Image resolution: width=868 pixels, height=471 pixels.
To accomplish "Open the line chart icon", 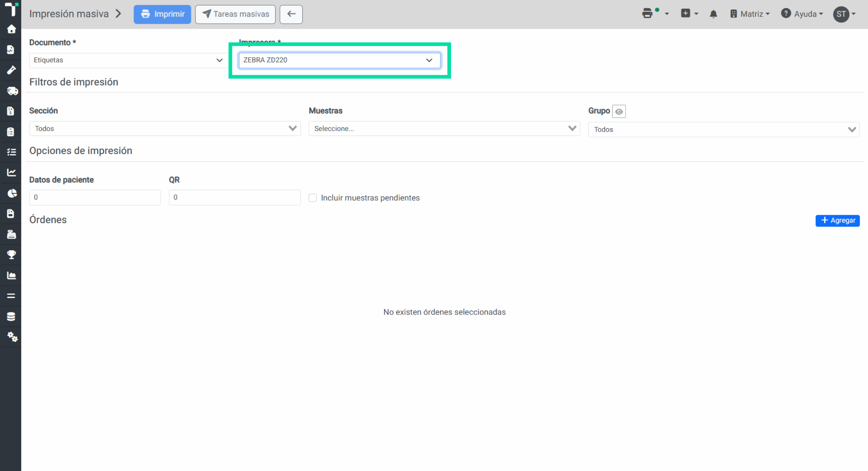I will coord(11,172).
